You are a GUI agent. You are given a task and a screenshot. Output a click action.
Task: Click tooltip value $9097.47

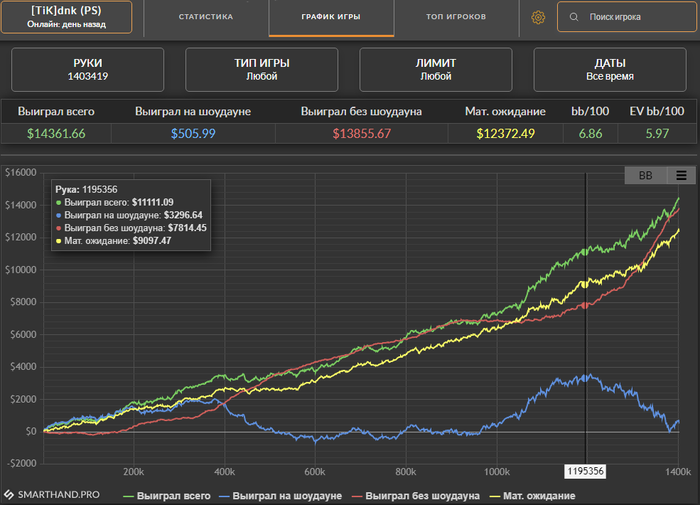point(152,241)
